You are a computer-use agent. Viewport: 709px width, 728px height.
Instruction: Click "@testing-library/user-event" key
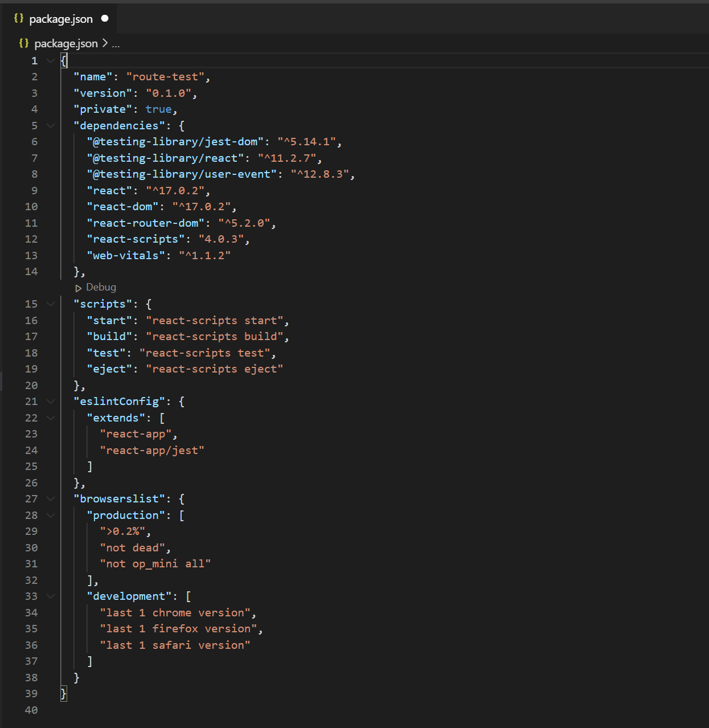182,174
